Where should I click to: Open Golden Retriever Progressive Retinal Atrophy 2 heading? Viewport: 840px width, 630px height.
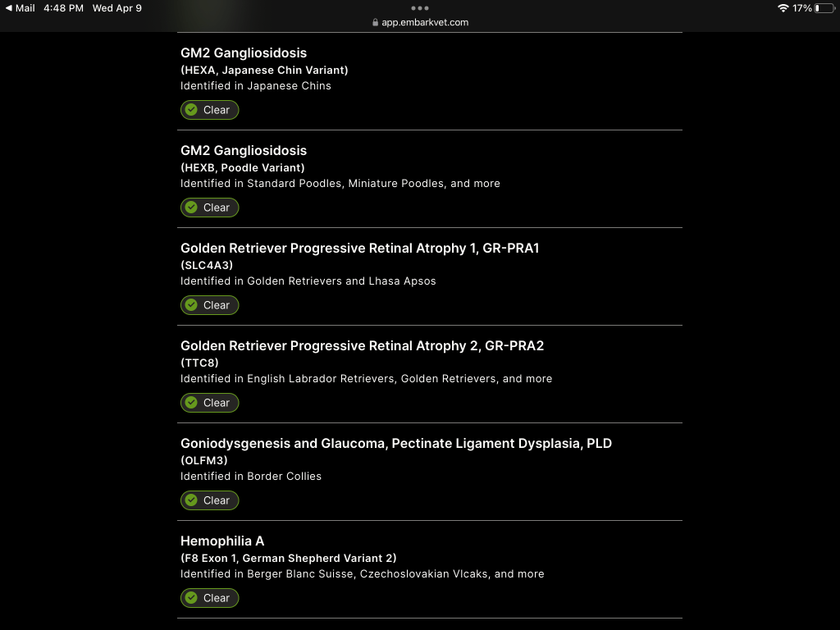362,346
